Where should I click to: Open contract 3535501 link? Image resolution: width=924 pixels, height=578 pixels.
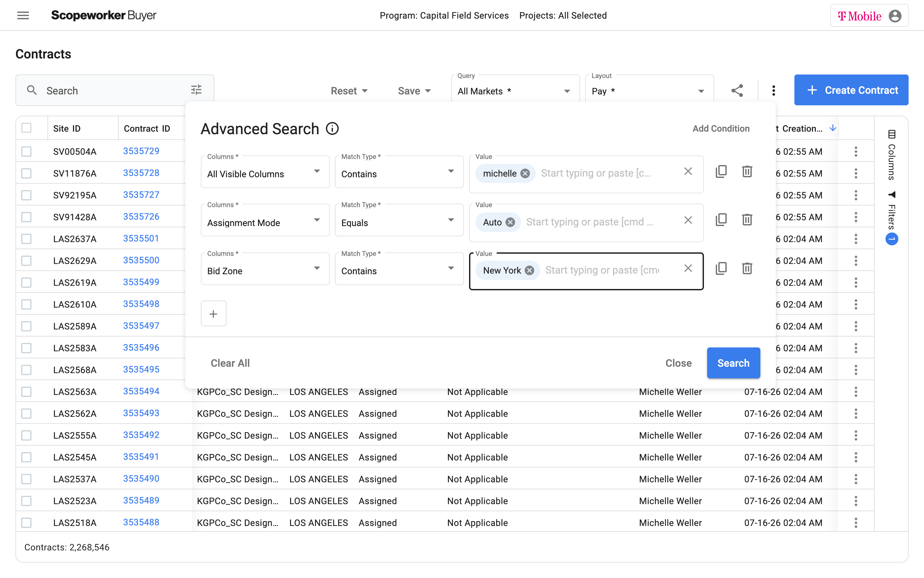pos(141,239)
